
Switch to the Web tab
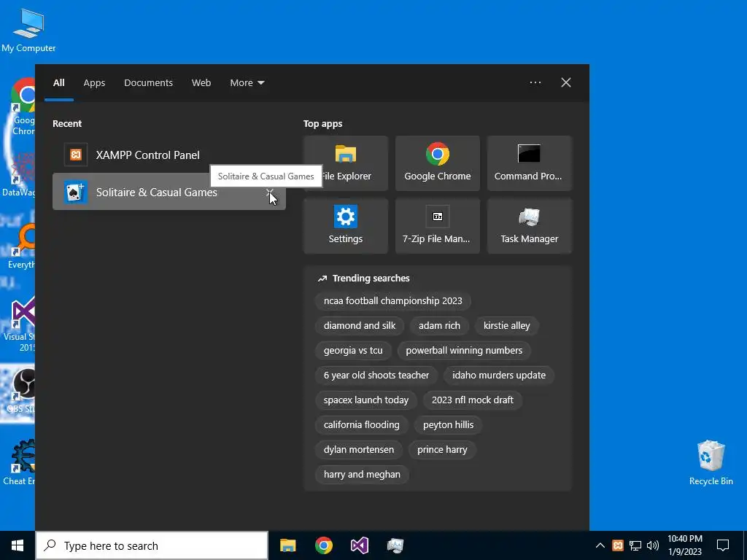pos(201,83)
